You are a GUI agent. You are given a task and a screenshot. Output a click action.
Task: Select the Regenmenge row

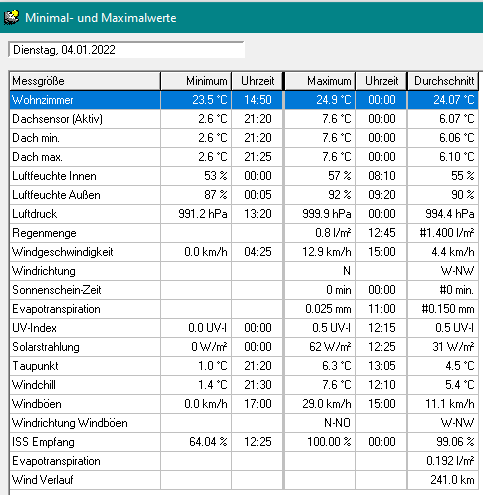(x=244, y=233)
